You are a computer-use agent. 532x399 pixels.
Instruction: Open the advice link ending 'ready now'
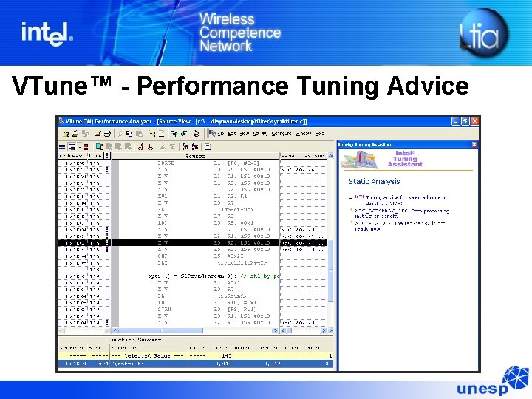[400, 226]
